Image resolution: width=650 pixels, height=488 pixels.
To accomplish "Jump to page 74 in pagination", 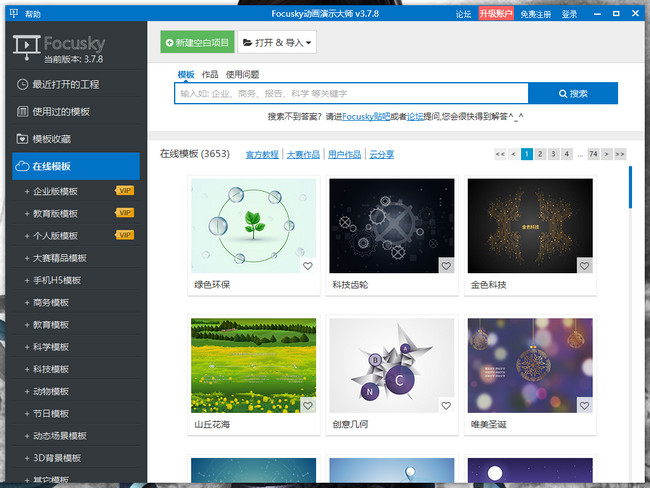I will [594, 154].
